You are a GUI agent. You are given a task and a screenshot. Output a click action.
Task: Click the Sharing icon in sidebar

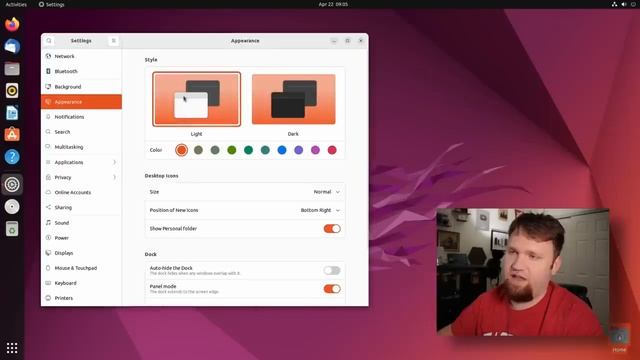pyautogui.click(x=48, y=207)
